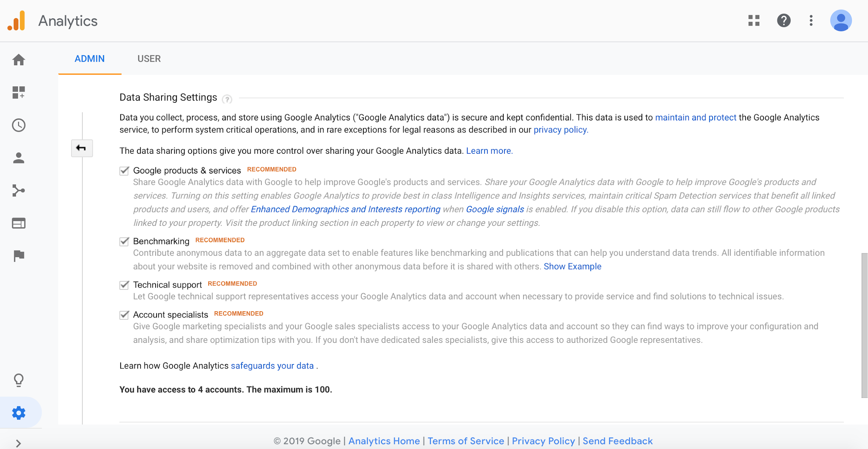Viewport: 868px width, 449px height.
Task: Open the Realtime clock icon
Action: 19,125
